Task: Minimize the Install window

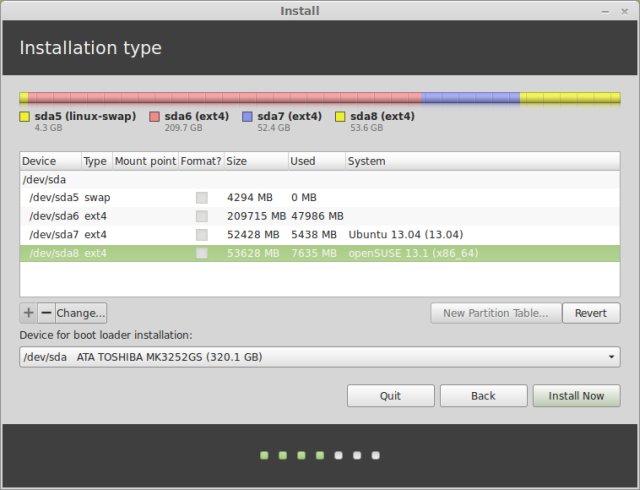Action: click(x=606, y=11)
